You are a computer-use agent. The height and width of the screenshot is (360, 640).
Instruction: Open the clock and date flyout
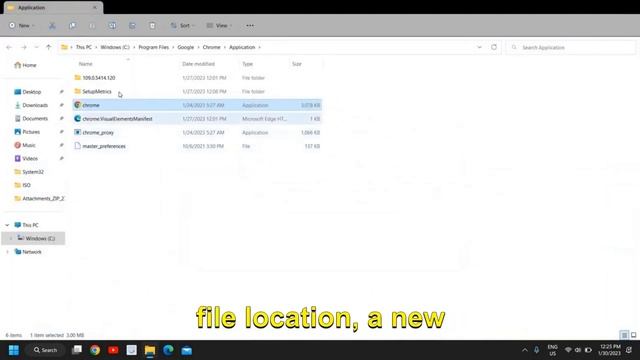pos(610,350)
